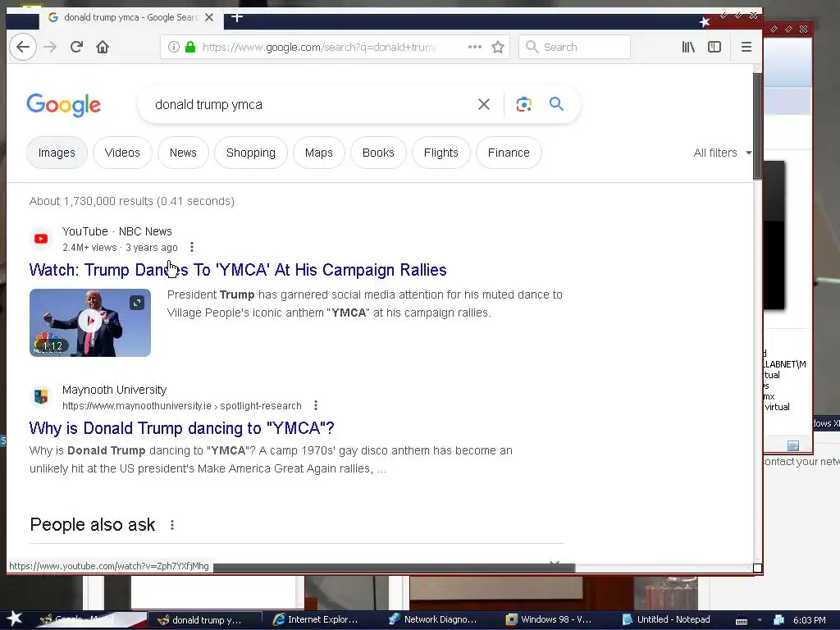Open People also ask options menu
The width and height of the screenshot is (840, 630).
[172, 525]
